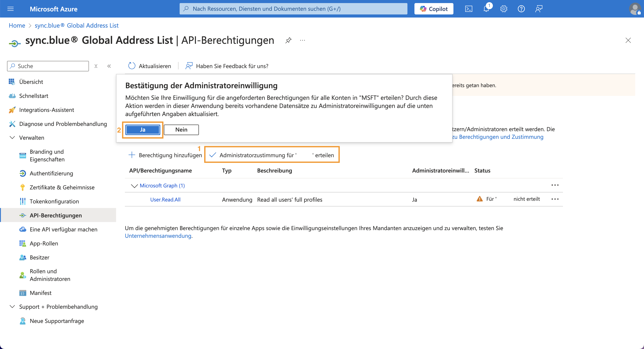
Task: Open the notifications bell
Action: click(x=486, y=9)
